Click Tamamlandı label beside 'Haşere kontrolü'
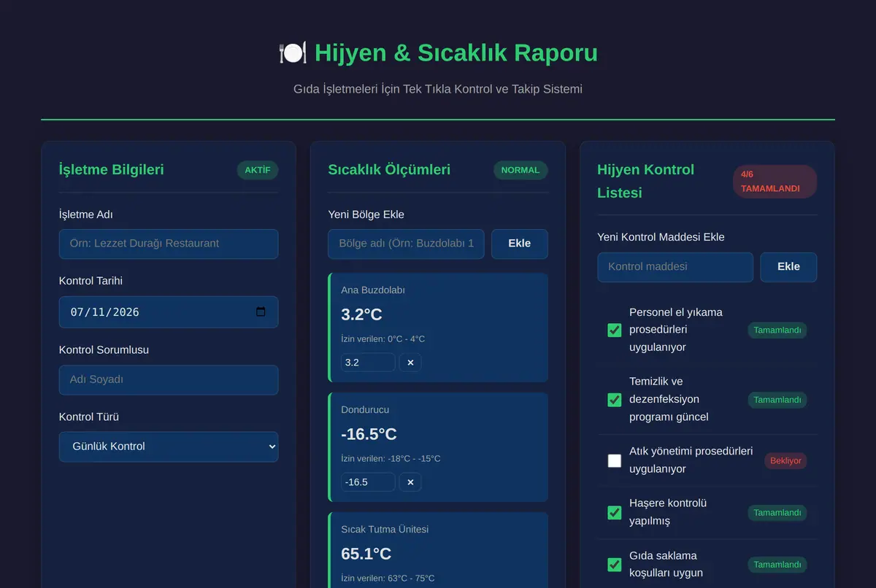The width and height of the screenshot is (876, 588). point(777,513)
